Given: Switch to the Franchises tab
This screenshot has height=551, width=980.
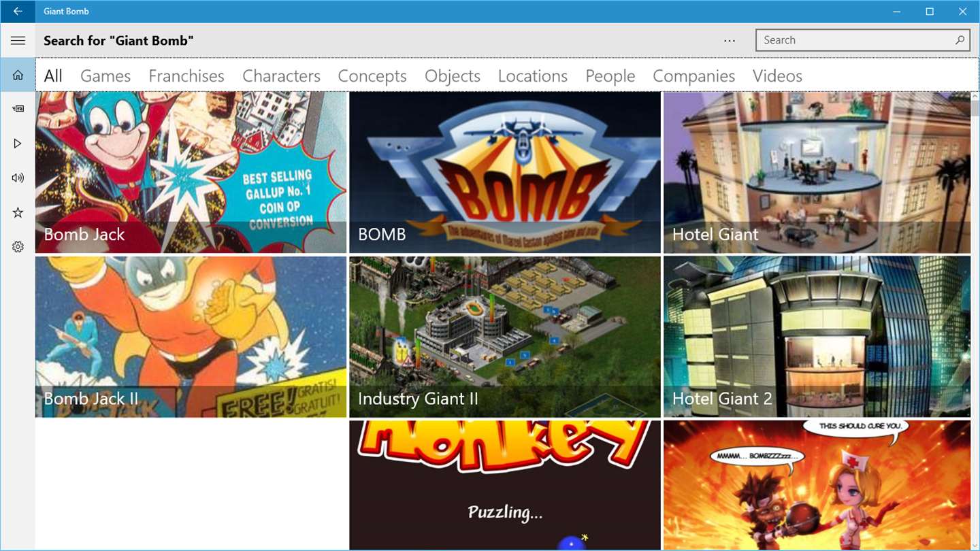Looking at the screenshot, I should pos(186,76).
